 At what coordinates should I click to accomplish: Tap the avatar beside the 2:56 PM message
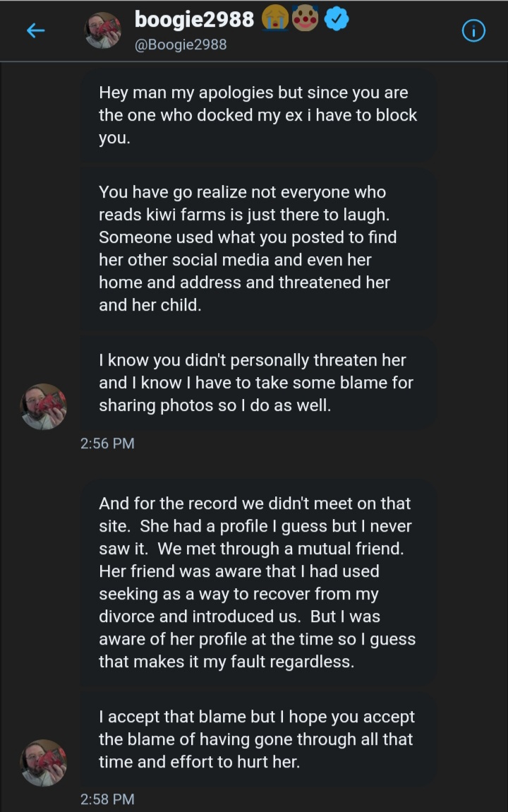click(44, 407)
